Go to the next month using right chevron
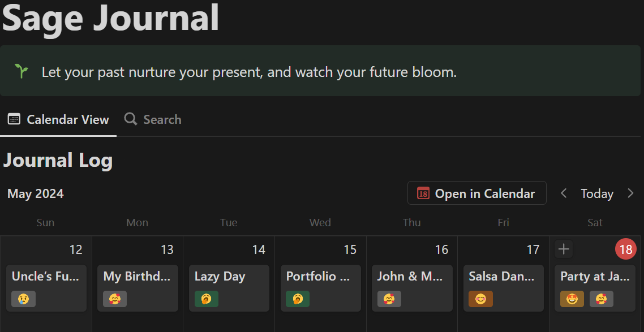Image resolution: width=644 pixels, height=332 pixels. pos(630,193)
